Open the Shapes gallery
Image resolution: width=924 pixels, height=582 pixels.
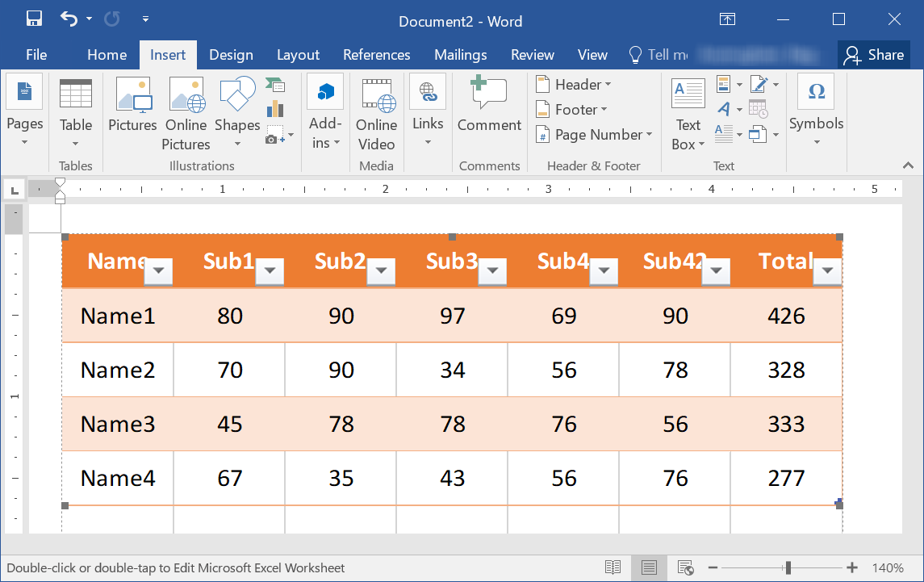236,113
